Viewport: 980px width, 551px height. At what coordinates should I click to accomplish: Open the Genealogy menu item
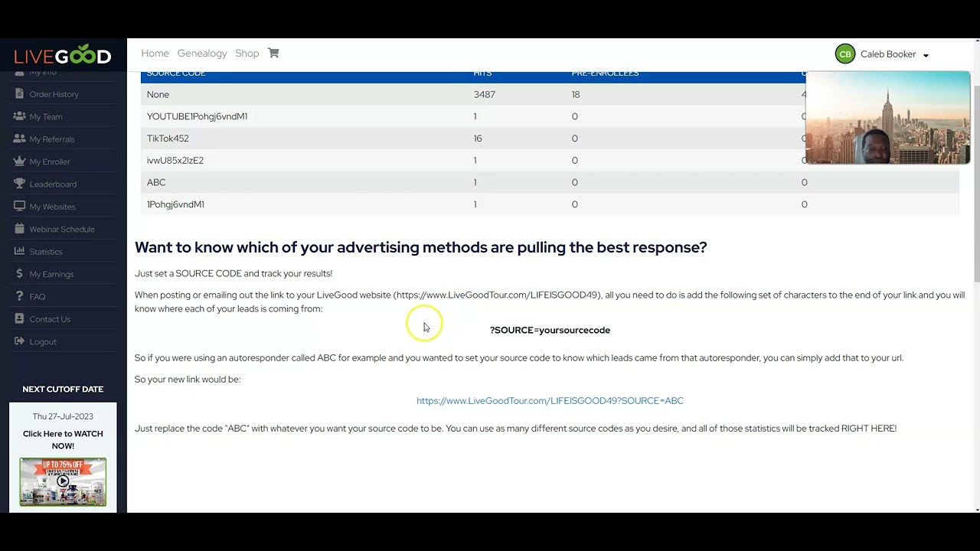pos(202,53)
